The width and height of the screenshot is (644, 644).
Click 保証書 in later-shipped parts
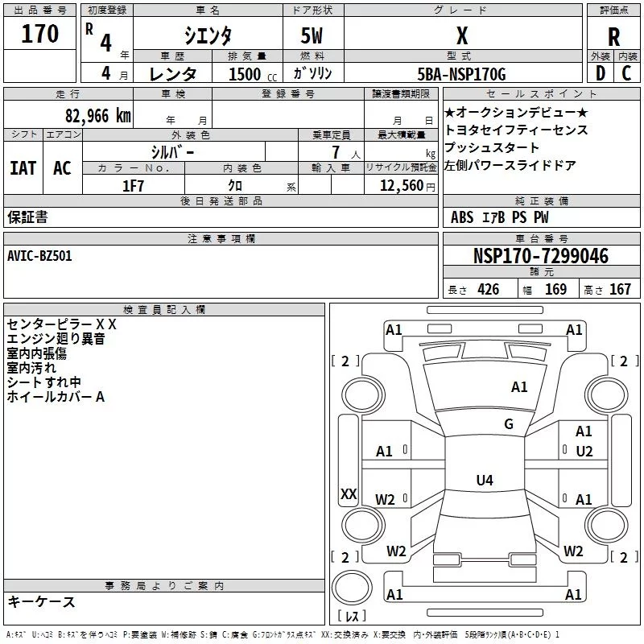pos(27,217)
